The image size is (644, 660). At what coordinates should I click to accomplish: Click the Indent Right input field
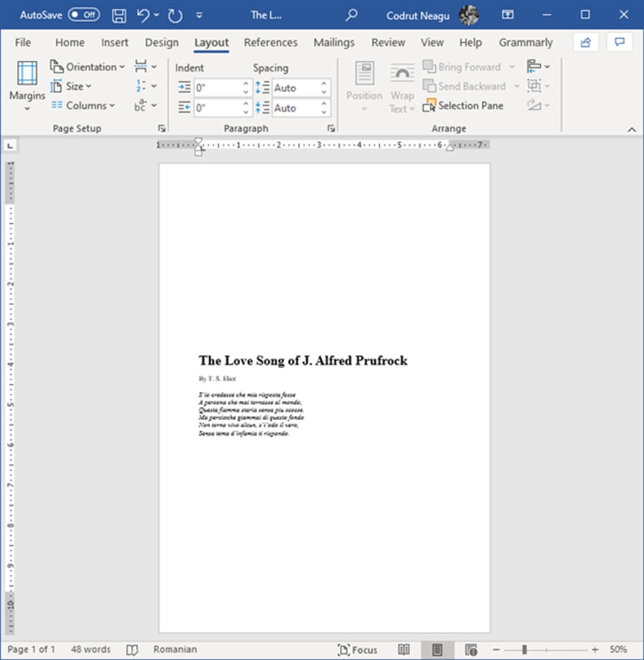pos(217,108)
